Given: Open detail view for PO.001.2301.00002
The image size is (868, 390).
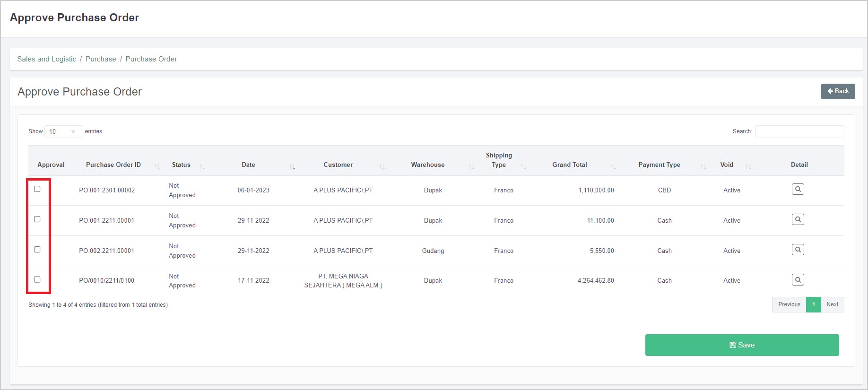Looking at the screenshot, I should [798, 190].
